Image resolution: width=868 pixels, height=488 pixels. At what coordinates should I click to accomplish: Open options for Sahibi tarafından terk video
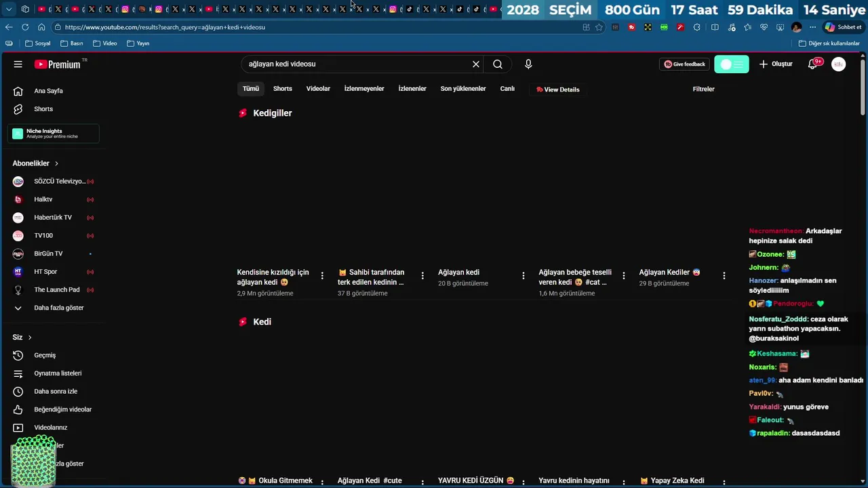(x=422, y=276)
